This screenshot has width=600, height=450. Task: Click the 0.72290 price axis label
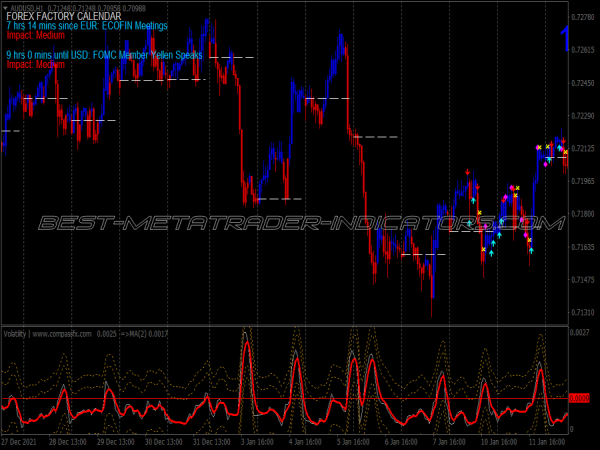(582, 116)
